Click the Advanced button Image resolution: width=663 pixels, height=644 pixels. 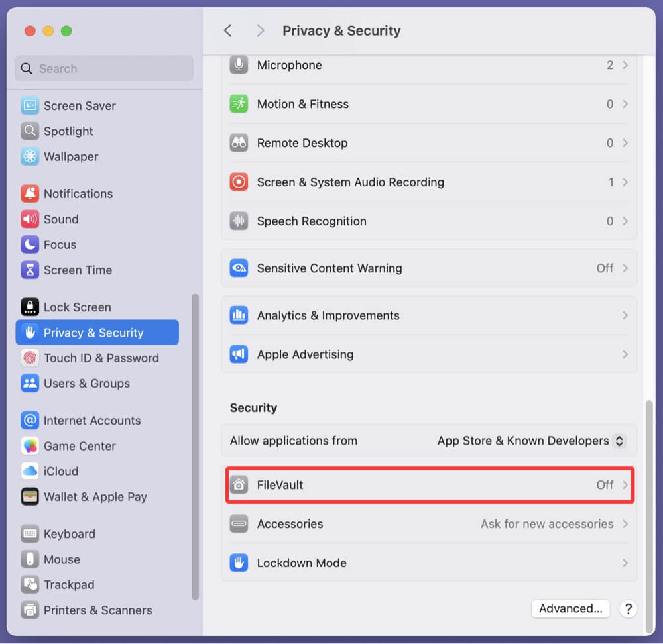coord(570,608)
